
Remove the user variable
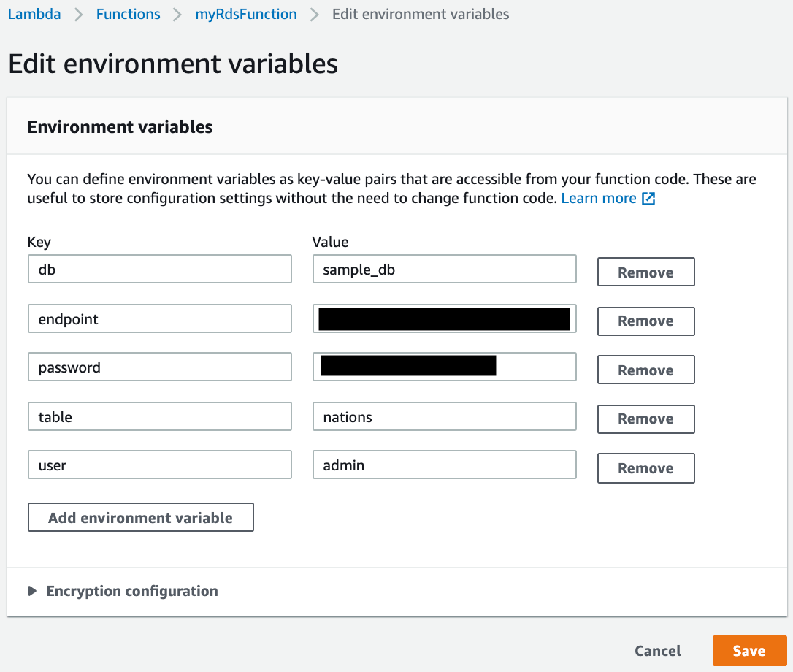[645, 467]
